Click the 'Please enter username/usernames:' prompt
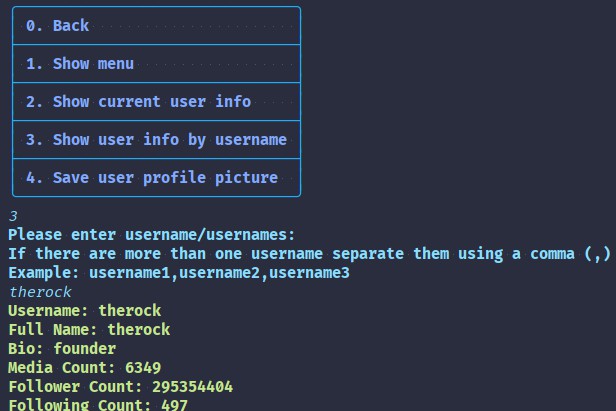Viewport: 616px width, 411px height. point(152,235)
